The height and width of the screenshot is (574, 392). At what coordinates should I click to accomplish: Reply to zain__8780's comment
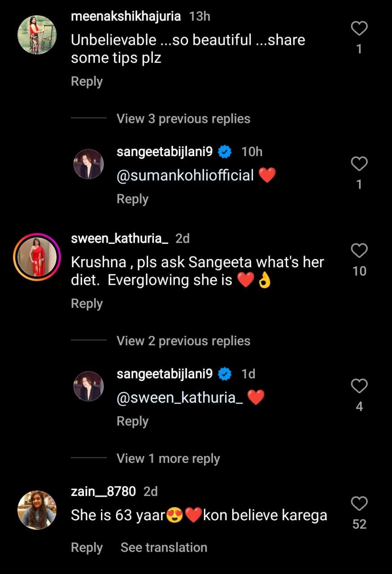87,548
